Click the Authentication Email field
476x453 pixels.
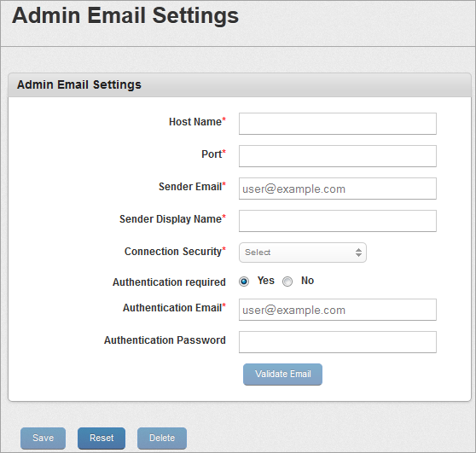pyautogui.click(x=338, y=310)
